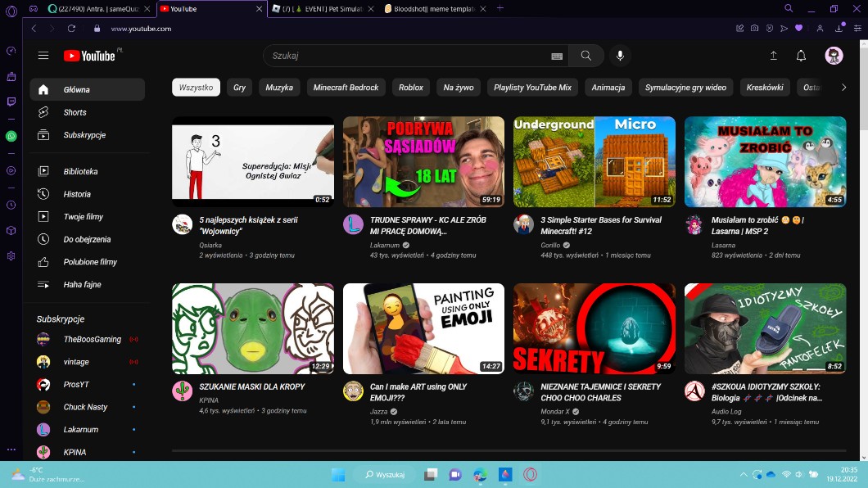Screen dimensions: 868x488
Task: Select the Wszystko filter chip
Action: 196,88
